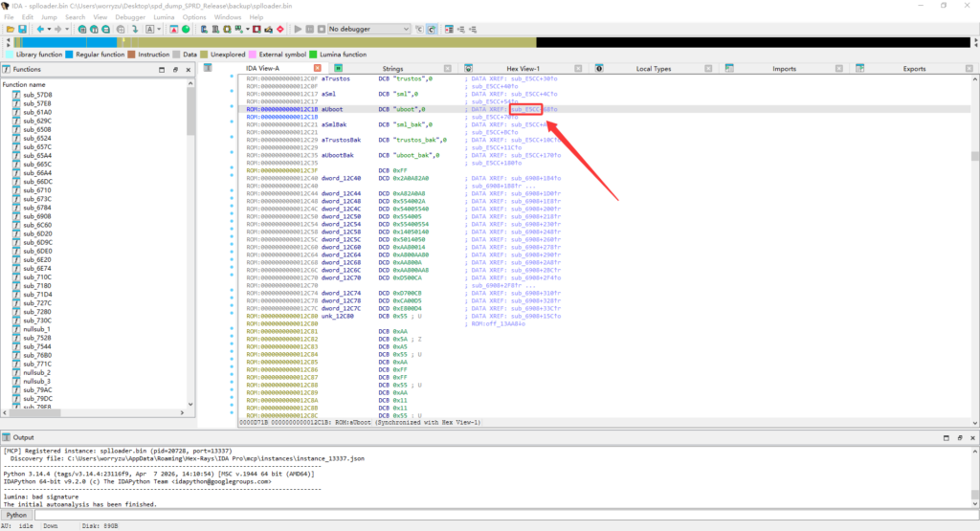Viewport: 980px width, 531px height.
Task: Select function sub_57D8 in list
Action: 37,95
